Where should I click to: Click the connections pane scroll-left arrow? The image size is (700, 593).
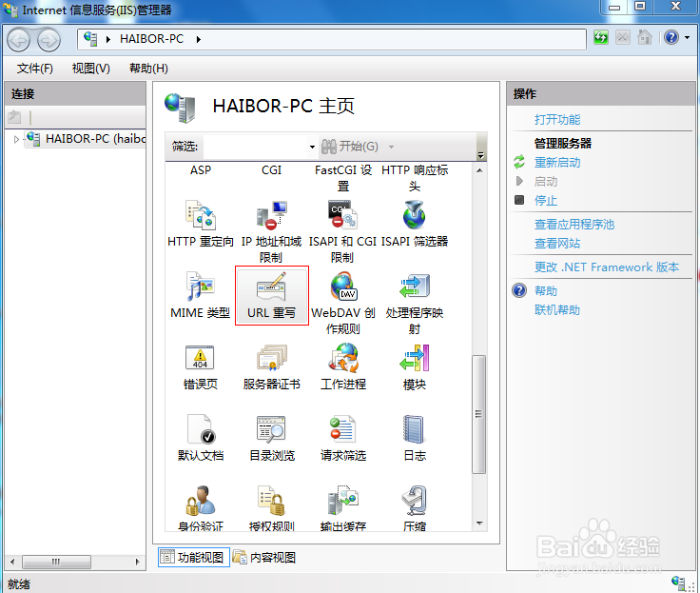point(12,562)
